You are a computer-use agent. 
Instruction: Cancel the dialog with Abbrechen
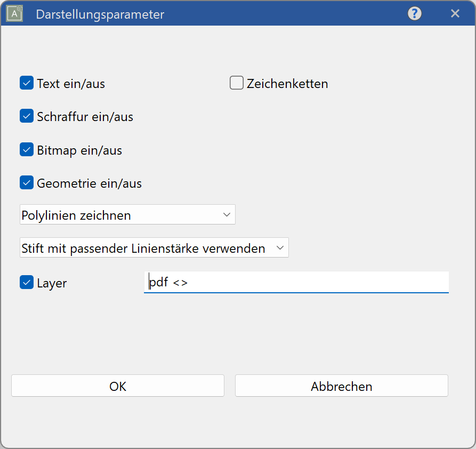[x=341, y=386]
